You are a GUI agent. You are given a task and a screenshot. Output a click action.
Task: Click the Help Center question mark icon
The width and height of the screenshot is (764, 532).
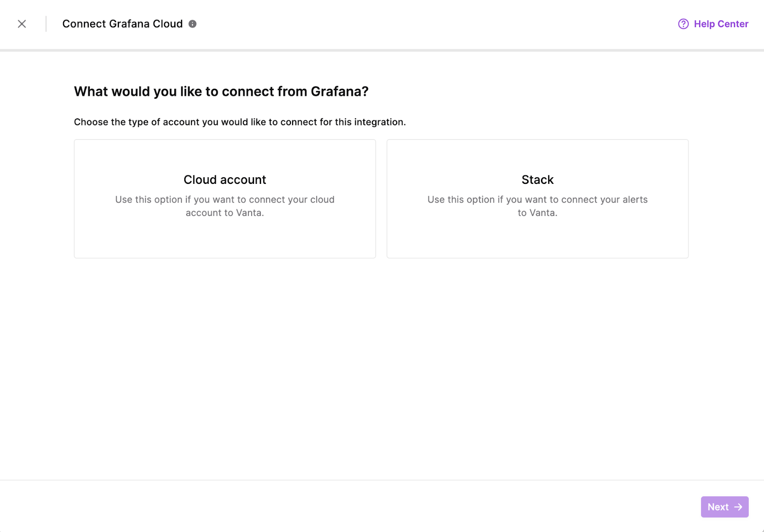click(x=683, y=24)
